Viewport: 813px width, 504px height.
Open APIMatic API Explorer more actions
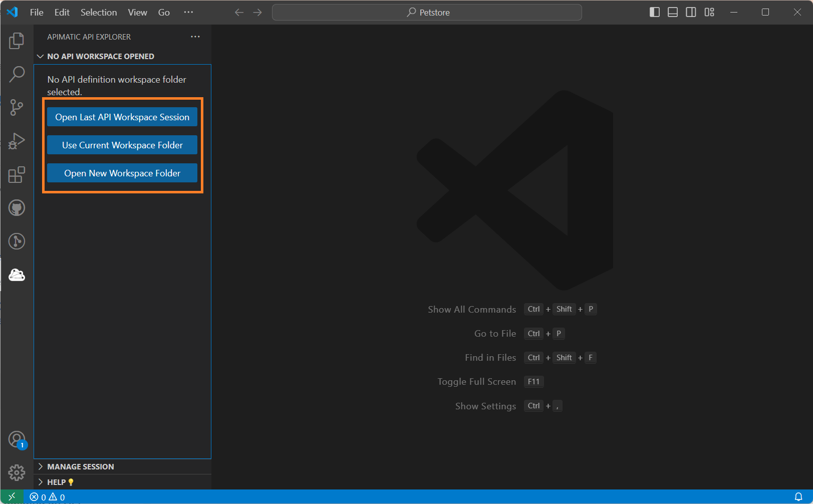[195, 37]
